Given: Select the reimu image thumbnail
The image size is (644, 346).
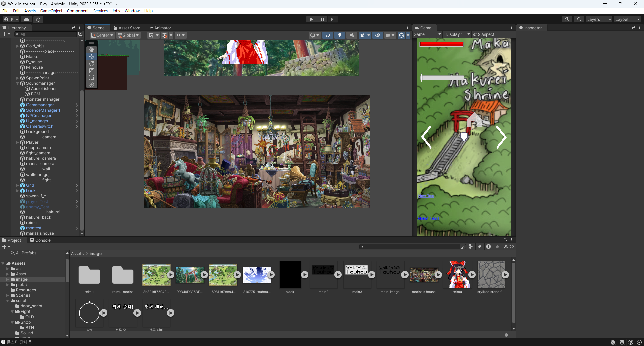Looking at the screenshot, I should [x=458, y=275].
